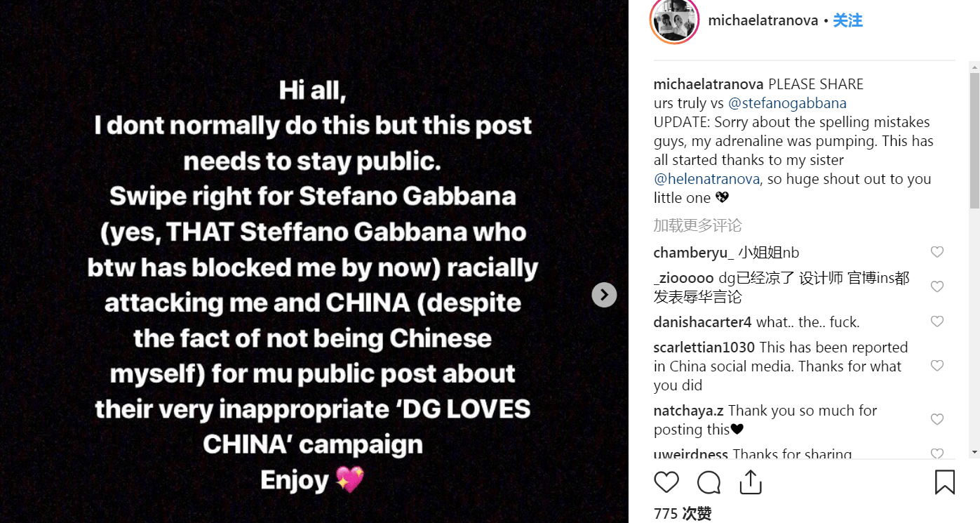Image resolution: width=980 pixels, height=523 pixels.
Task: Like chamberyu_'s comment
Action: click(937, 252)
